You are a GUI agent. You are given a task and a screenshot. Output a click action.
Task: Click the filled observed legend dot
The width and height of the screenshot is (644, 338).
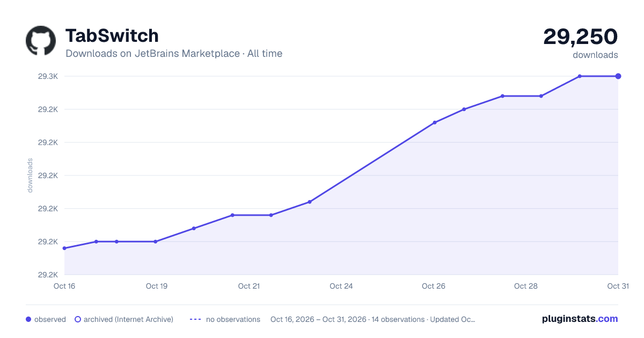[x=28, y=319]
